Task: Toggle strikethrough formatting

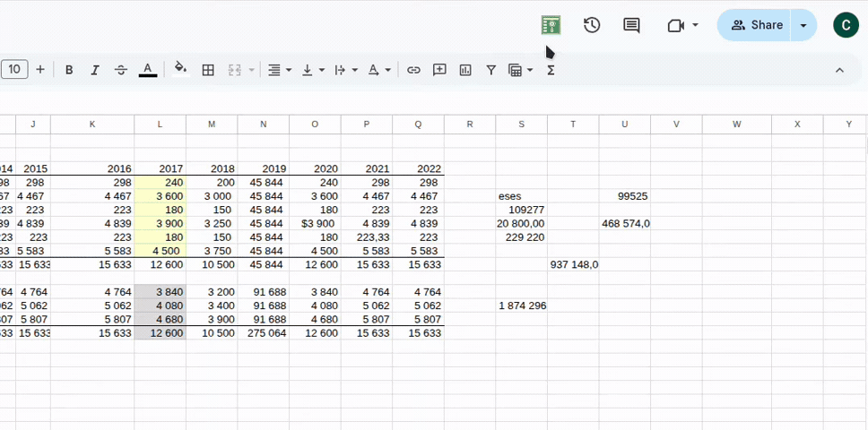Action: (121, 70)
